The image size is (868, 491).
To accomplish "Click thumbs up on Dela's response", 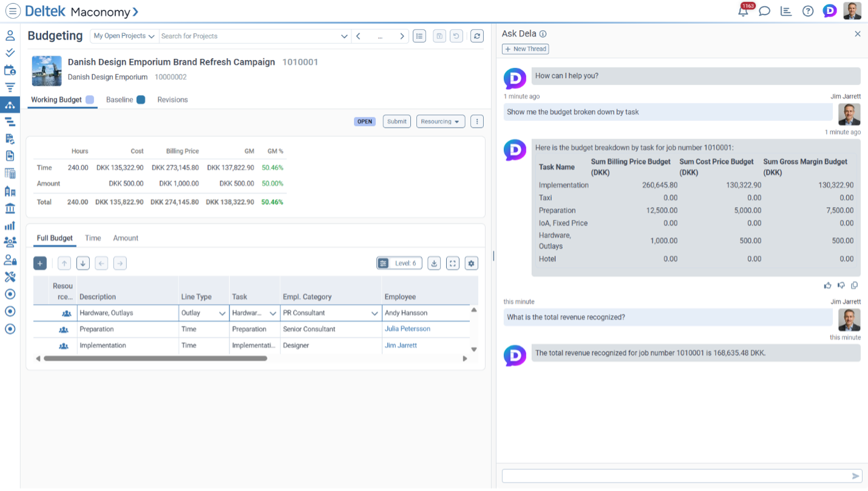I will pos(827,285).
